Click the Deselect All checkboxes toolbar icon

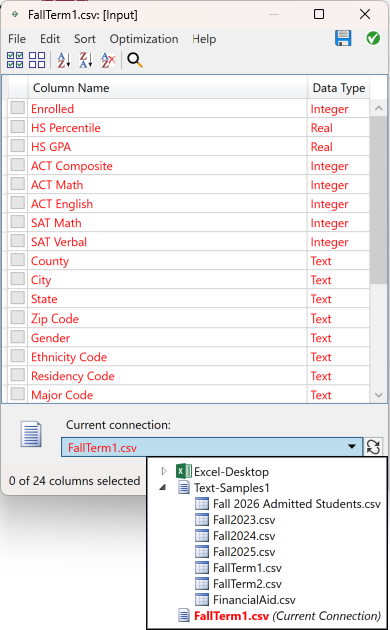tap(37, 60)
